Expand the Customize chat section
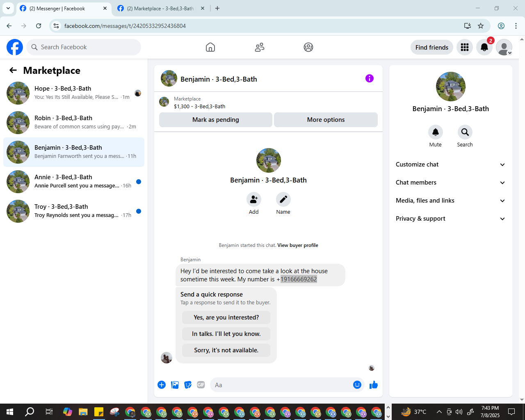Screen dimensions: 525x420 451,164
